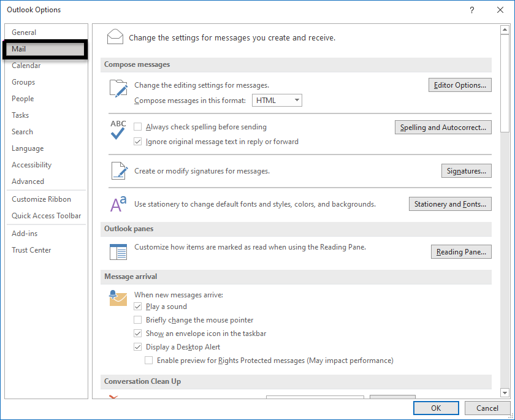The height and width of the screenshot is (420, 515).
Task: Click the scrollbar up arrow
Action: pos(505,30)
